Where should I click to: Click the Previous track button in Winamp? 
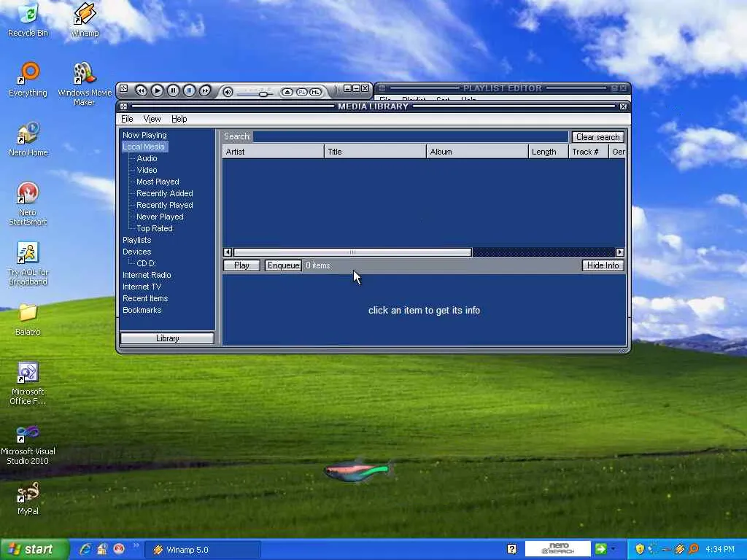141,90
